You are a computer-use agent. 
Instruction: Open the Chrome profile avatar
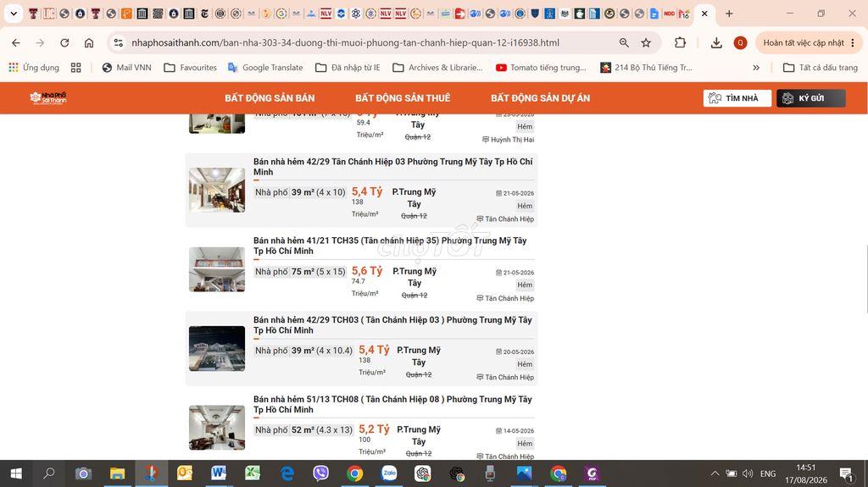(740, 42)
